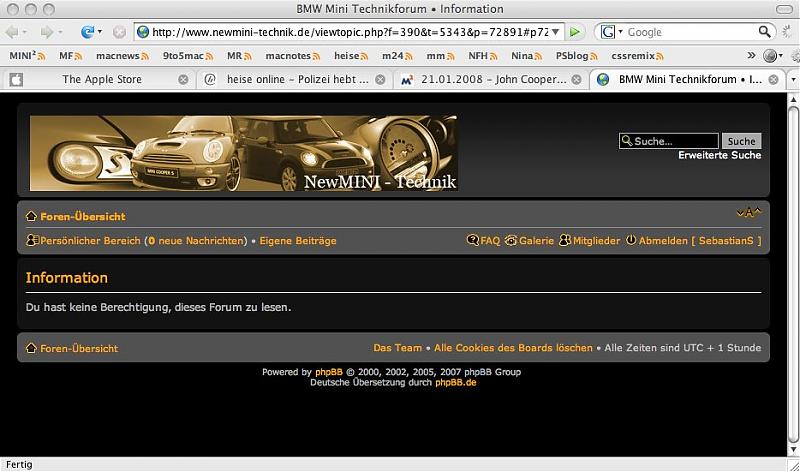
Task: Click Alle Cookies des Boards löschen
Action: click(513, 348)
